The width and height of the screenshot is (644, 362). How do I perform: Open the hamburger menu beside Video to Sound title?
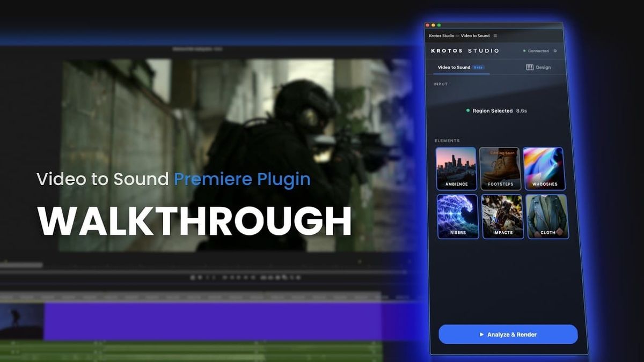(x=495, y=36)
